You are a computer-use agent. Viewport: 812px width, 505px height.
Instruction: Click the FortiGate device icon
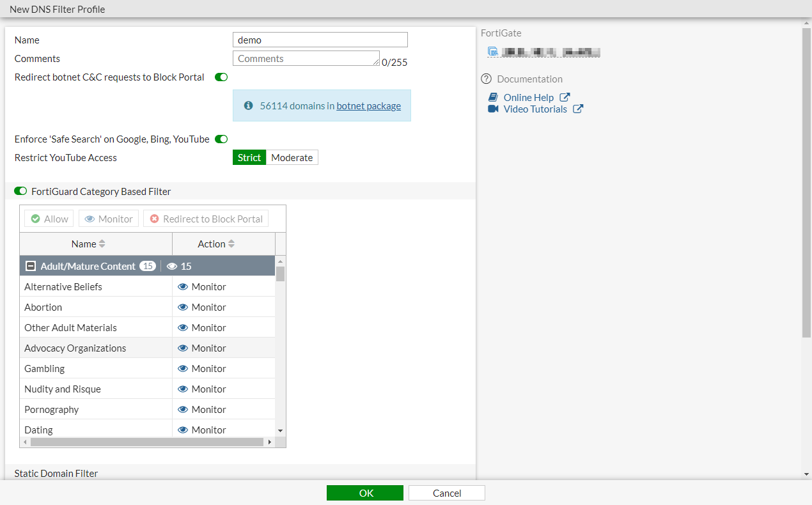[x=492, y=52]
